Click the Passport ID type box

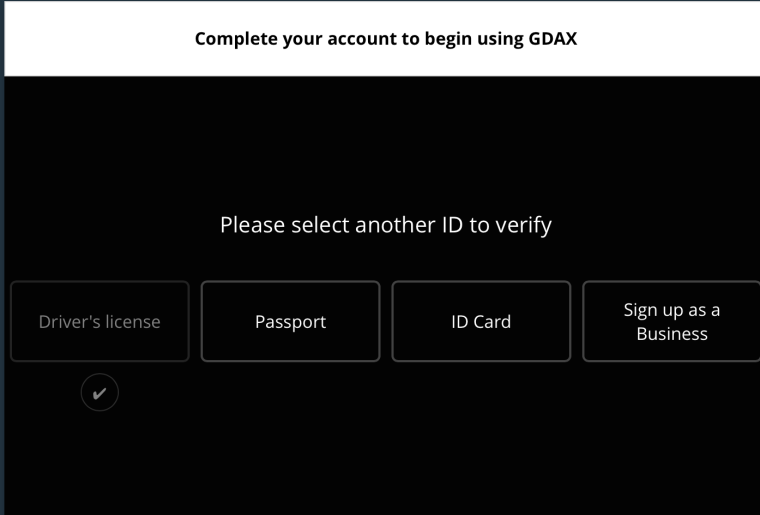(x=290, y=321)
